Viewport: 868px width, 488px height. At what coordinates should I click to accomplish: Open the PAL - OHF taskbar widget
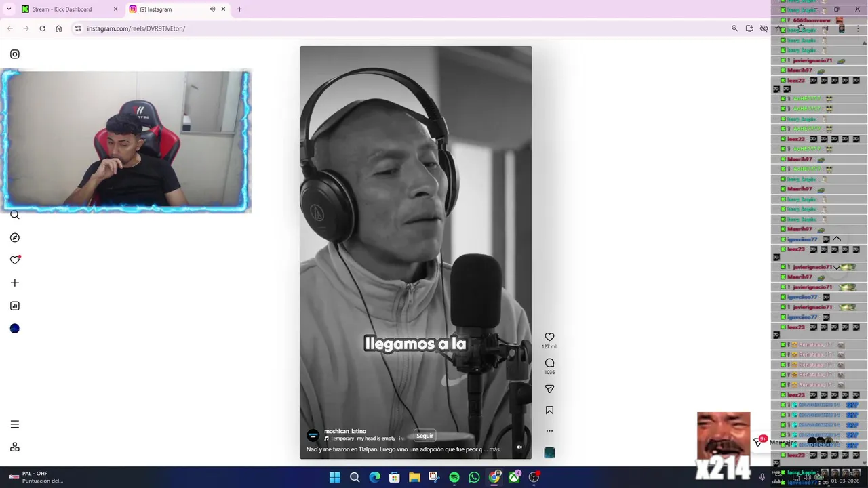(37, 477)
